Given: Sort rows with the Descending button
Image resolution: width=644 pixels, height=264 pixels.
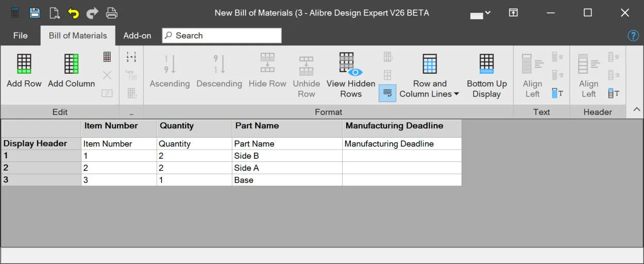Looking at the screenshot, I should 219,71.
